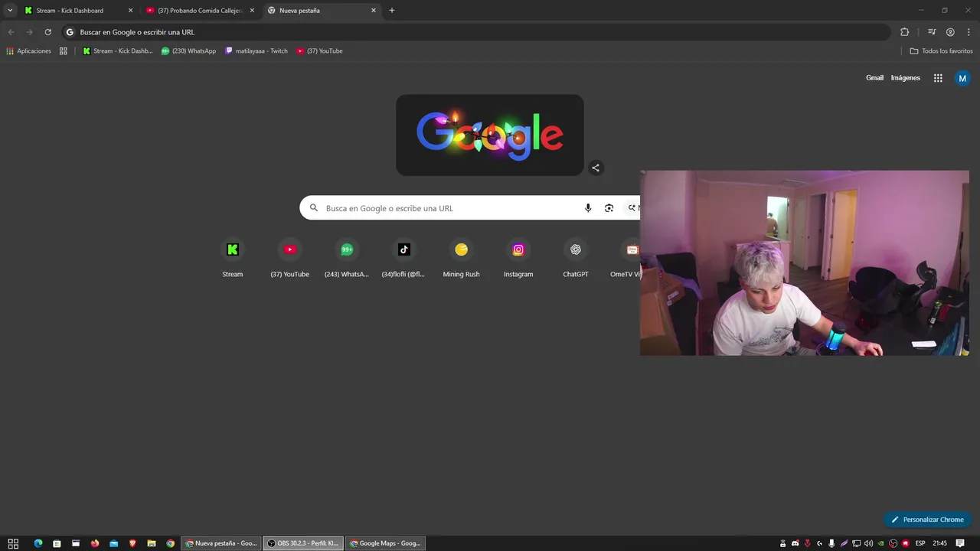Image resolution: width=980 pixels, height=551 pixels.
Task: Start voice search with microphone icon
Action: [588, 208]
